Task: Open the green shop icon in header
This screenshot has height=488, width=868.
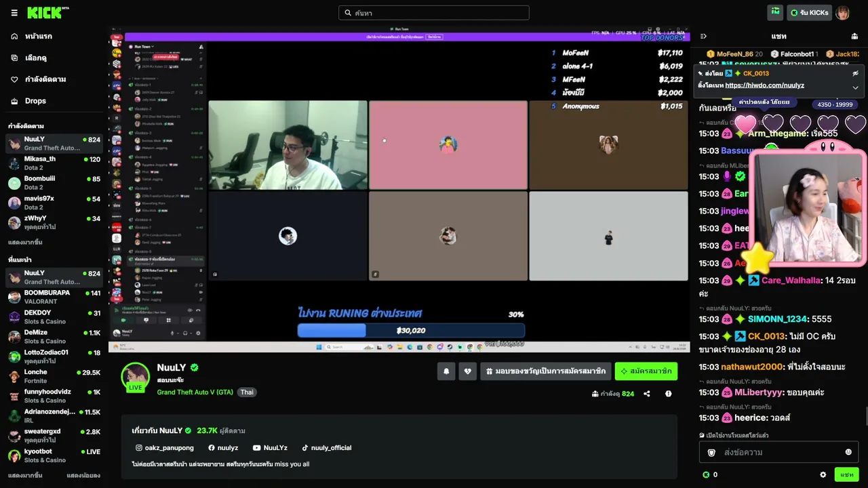Action: (x=775, y=12)
